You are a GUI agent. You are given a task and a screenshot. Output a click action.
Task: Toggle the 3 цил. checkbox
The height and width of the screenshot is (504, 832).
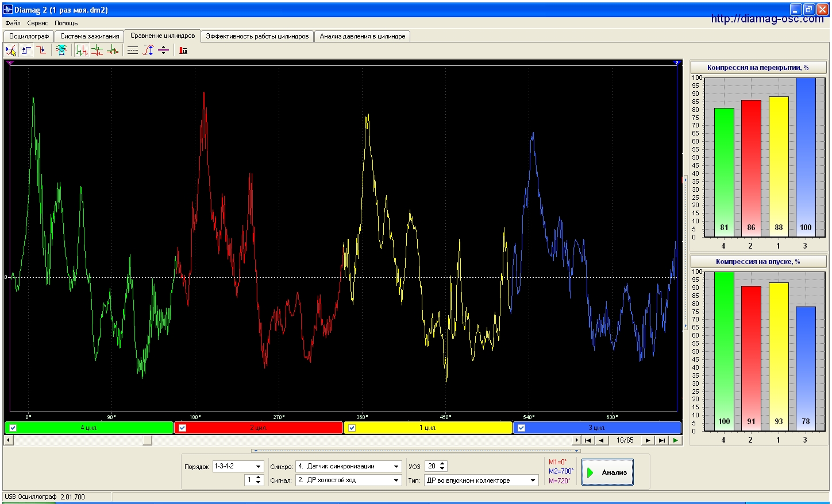click(521, 428)
